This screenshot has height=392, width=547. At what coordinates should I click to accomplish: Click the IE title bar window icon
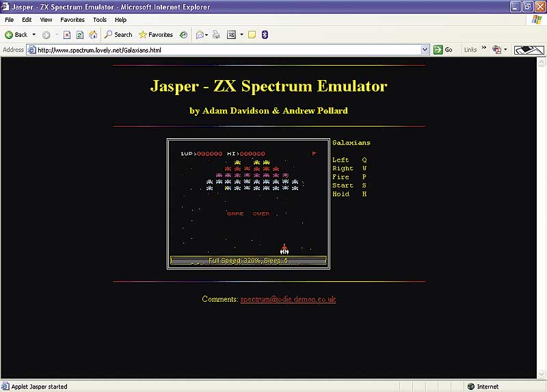5,7
